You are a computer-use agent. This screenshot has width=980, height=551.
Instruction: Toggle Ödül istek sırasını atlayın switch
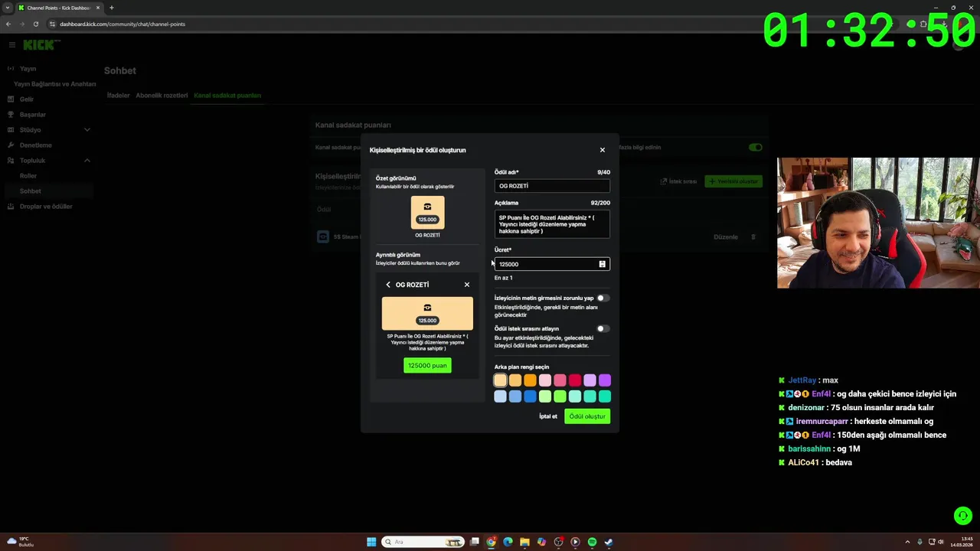pos(603,329)
